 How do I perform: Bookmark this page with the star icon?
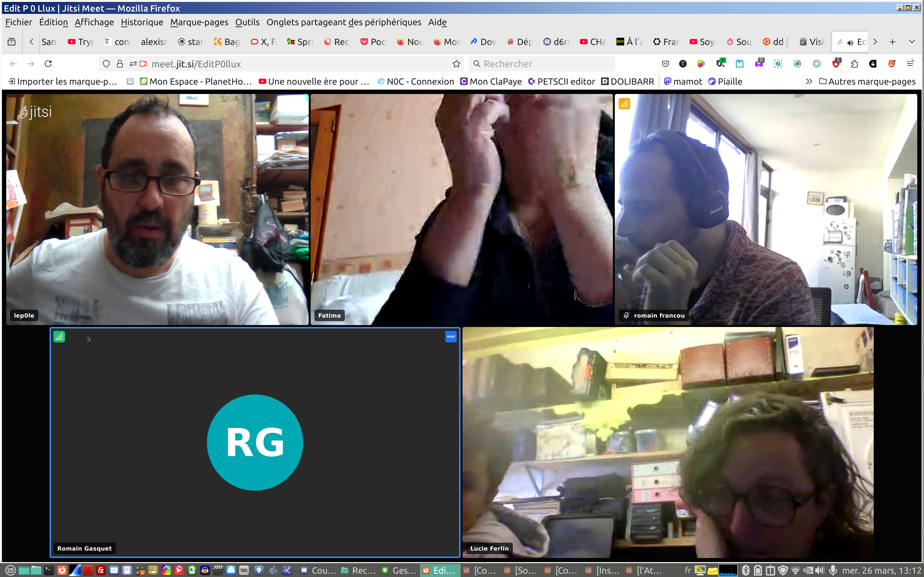pyautogui.click(x=456, y=64)
